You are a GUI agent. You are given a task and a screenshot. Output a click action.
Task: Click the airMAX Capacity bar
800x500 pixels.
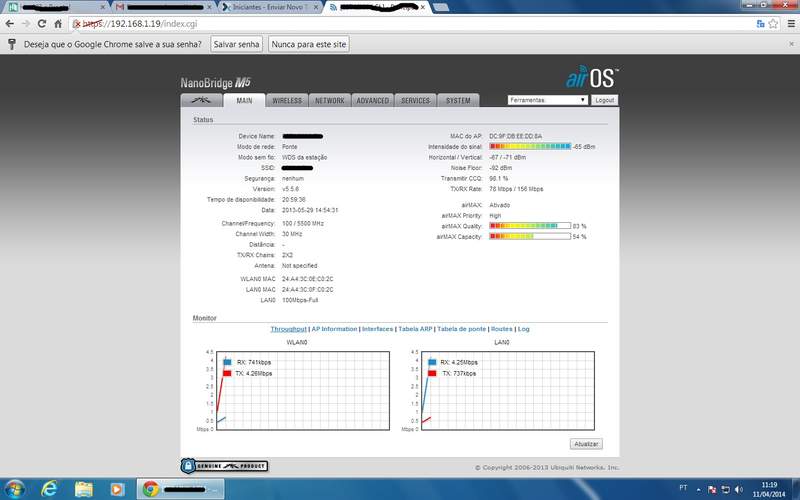pyautogui.click(x=530, y=237)
